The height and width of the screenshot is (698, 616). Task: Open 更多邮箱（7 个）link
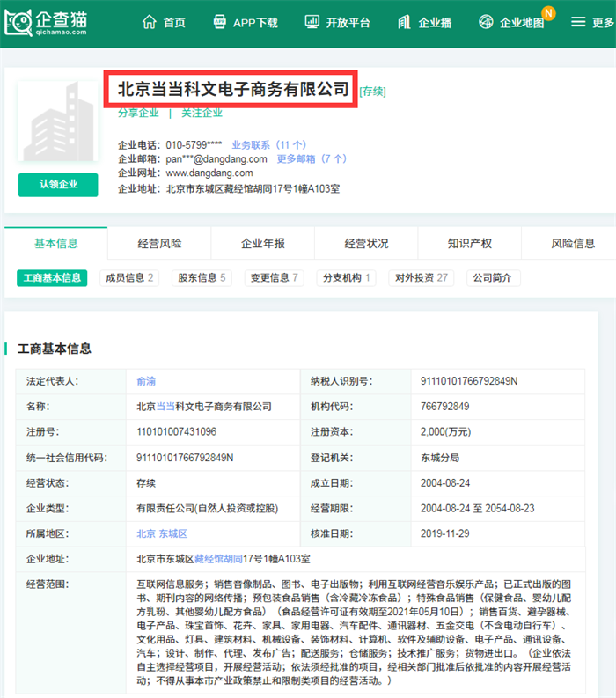pyautogui.click(x=312, y=159)
